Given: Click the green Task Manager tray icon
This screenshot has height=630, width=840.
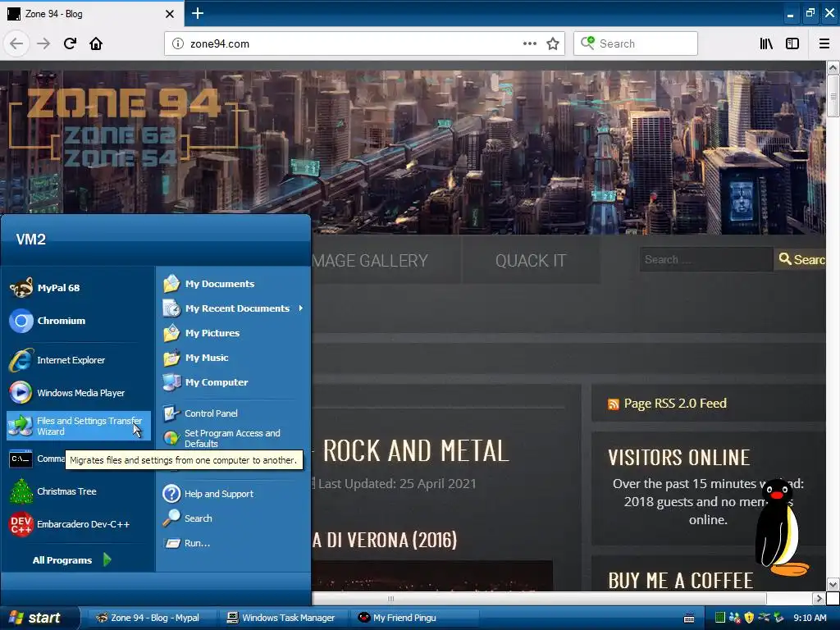Looking at the screenshot, I should [x=720, y=618].
